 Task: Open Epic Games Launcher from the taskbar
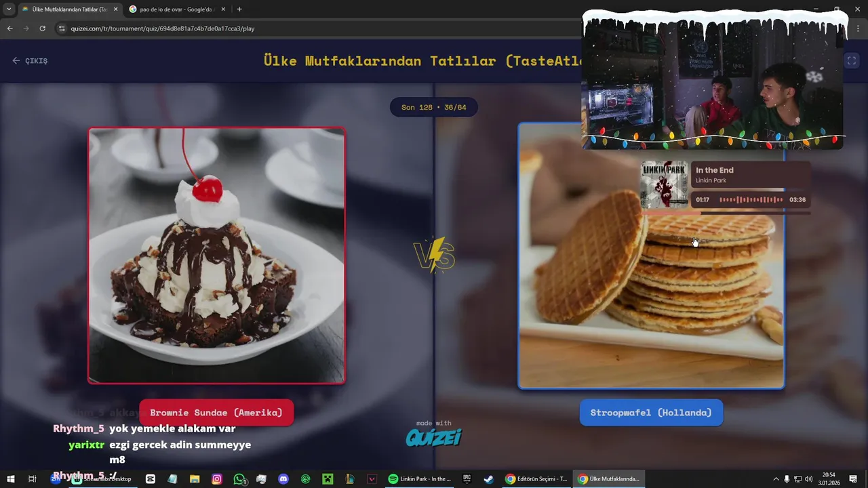click(x=467, y=479)
